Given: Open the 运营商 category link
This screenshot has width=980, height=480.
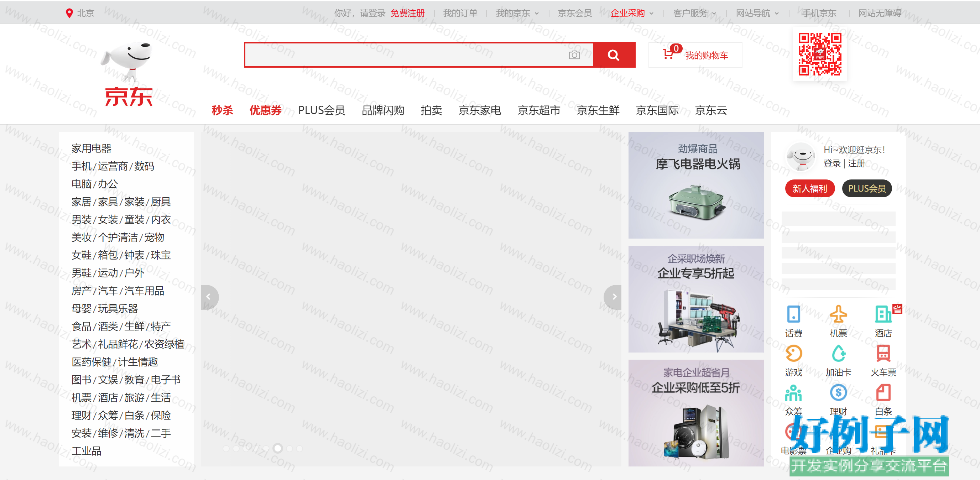Looking at the screenshot, I should (113, 166).
